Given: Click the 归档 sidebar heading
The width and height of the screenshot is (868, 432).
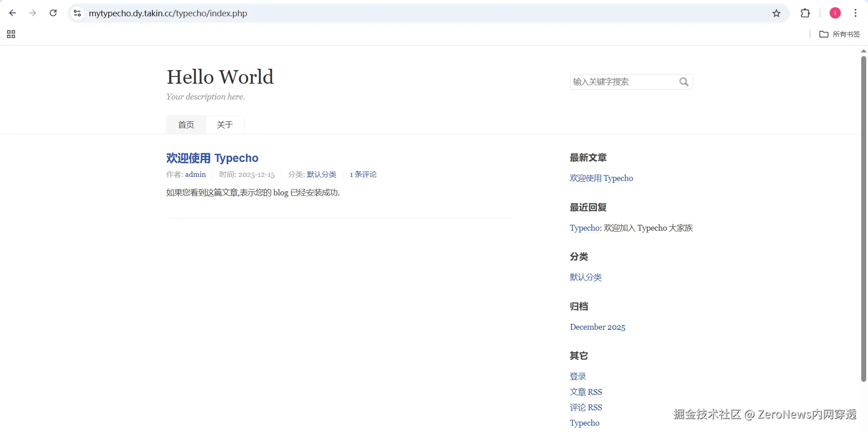Looking at the screenshot, I should click(579, 307).
